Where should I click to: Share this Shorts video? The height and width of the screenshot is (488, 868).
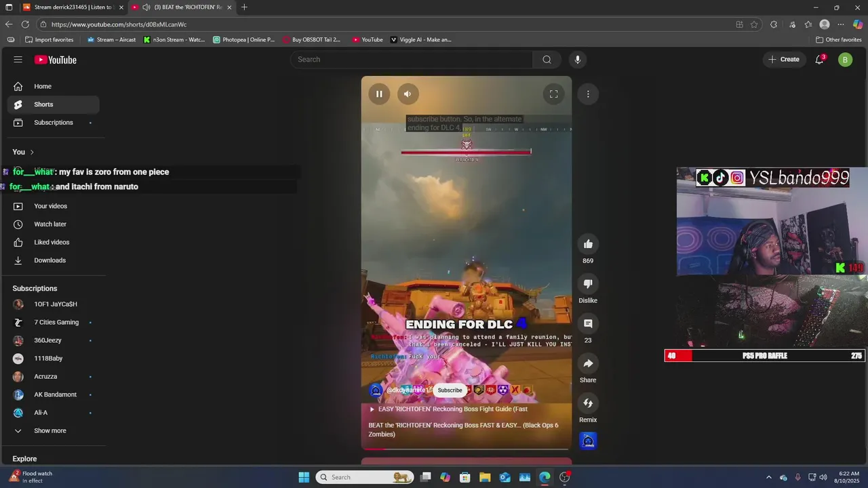pos(588,363)
